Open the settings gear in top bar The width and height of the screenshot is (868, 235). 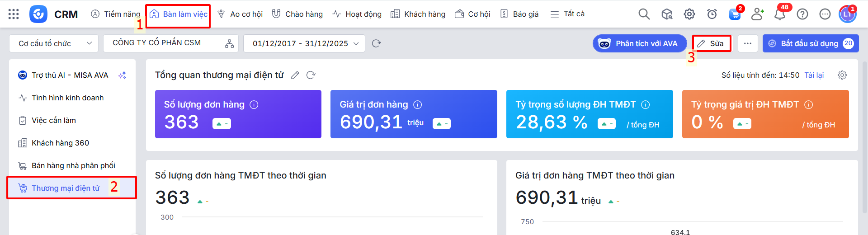coord(689,14)
